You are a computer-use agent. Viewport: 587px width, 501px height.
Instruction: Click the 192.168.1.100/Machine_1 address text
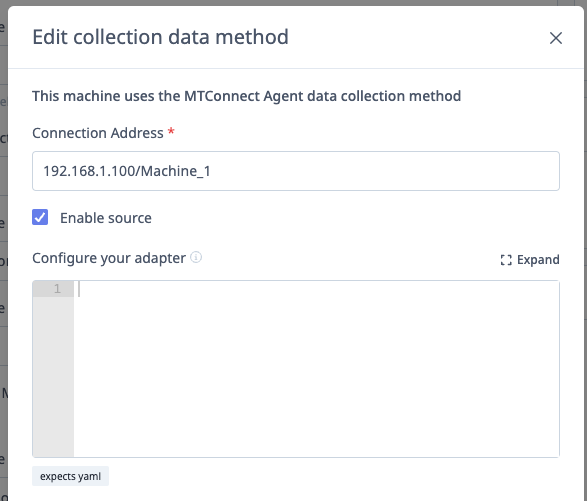click(x=127, y=171)
